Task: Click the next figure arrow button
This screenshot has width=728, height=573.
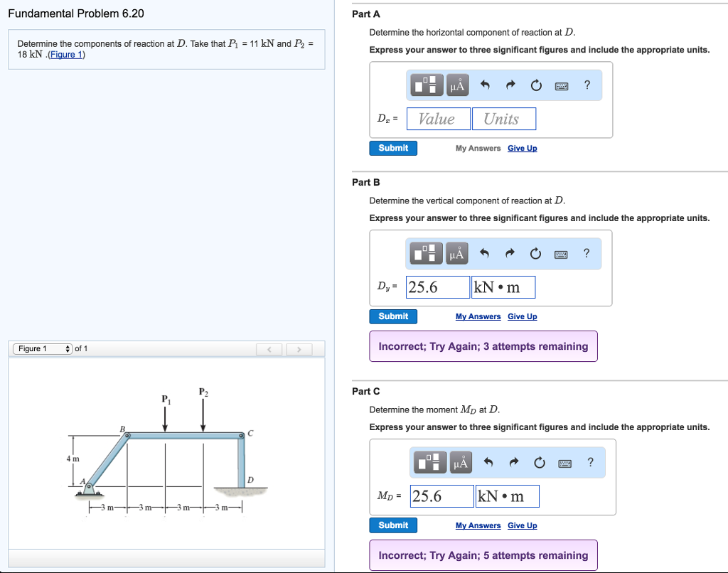Action: 299,348
